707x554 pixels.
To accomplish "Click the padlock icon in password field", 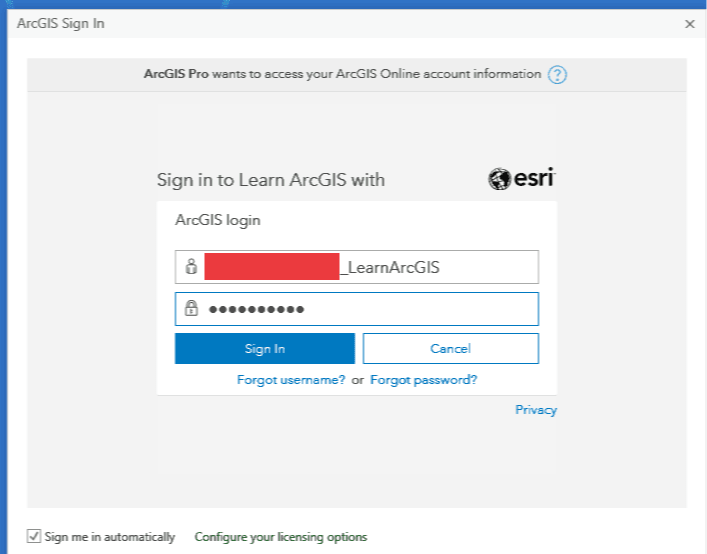I will coord(191,308).
